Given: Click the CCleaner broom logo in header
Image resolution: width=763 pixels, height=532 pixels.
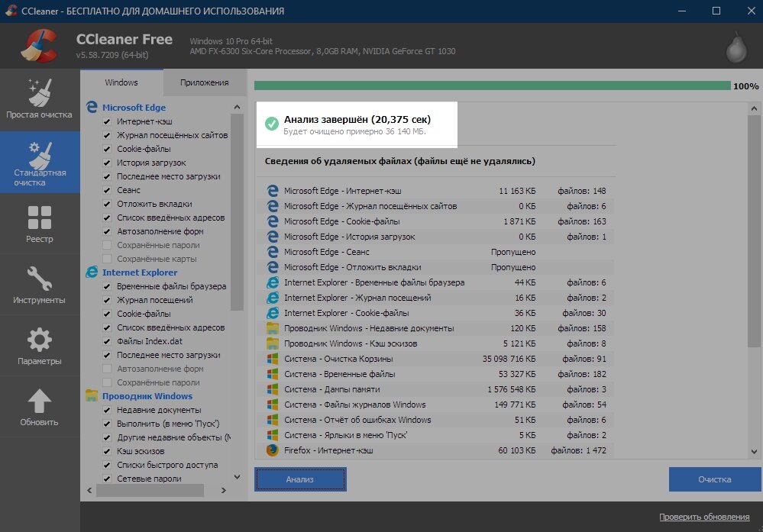Looking at the screenshot, I should click(40, 46).
